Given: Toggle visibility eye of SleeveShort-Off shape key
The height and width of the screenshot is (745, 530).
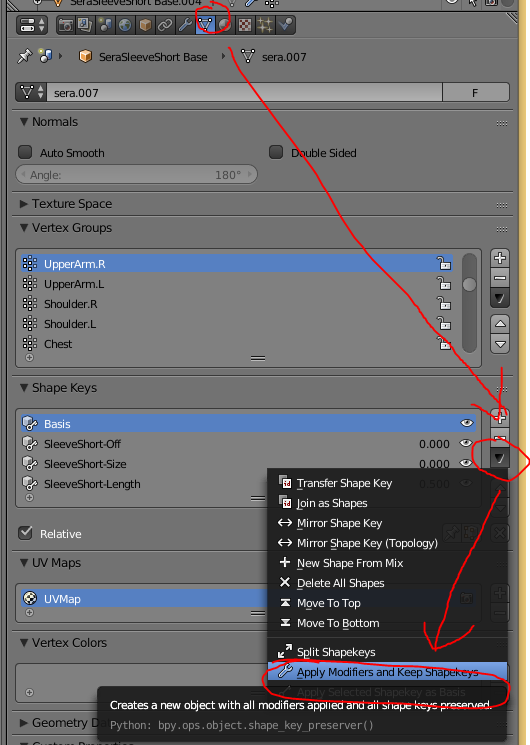Looking at the screenshot, I should pos(467,443).
